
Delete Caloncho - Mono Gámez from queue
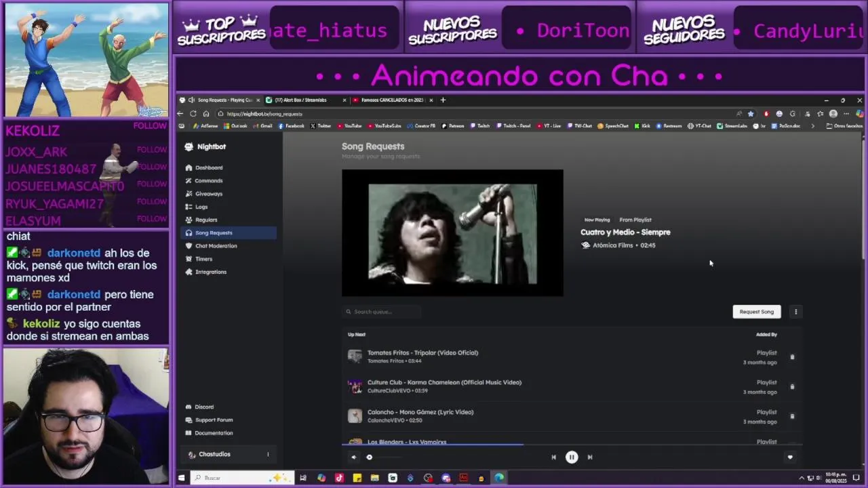click(x=792, y=416)
